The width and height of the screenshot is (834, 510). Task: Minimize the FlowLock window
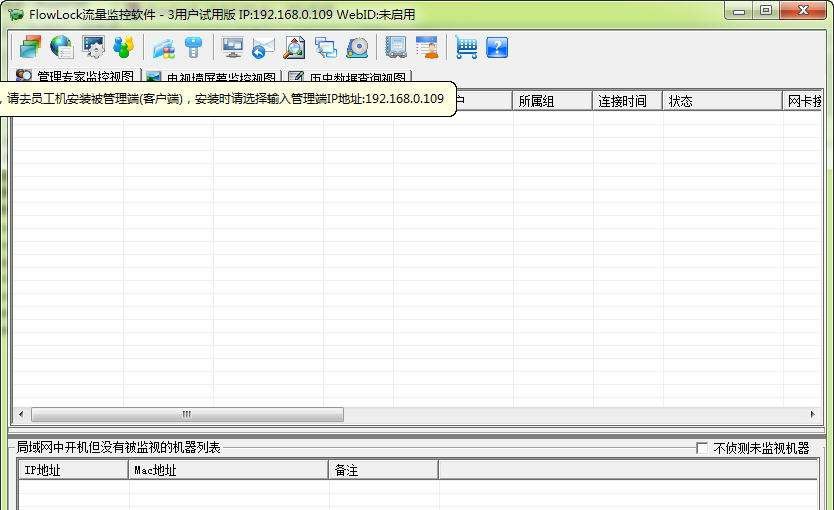pos(739,11)
